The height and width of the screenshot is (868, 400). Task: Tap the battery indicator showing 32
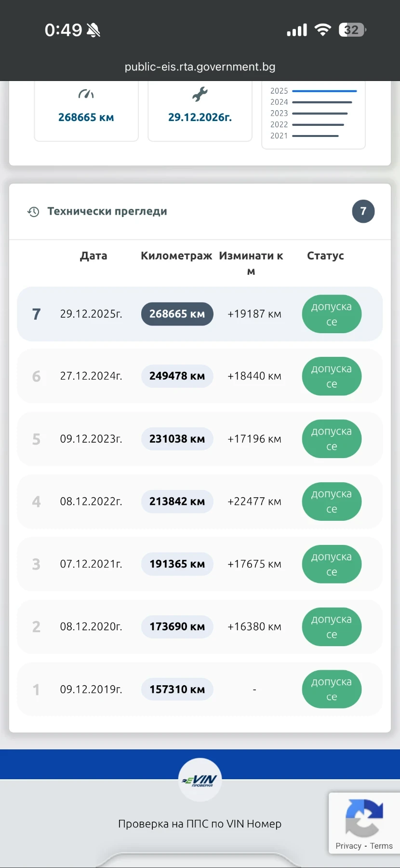tap(352, 30)
